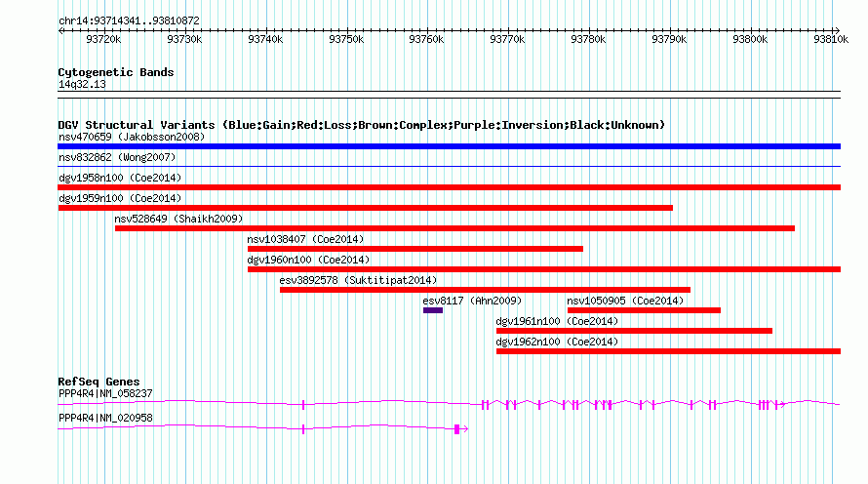Image resolution: width=868 pixels, height=484 pixels.
Task: Click the dgv1961n100 red loss bar
Action: 634,331
